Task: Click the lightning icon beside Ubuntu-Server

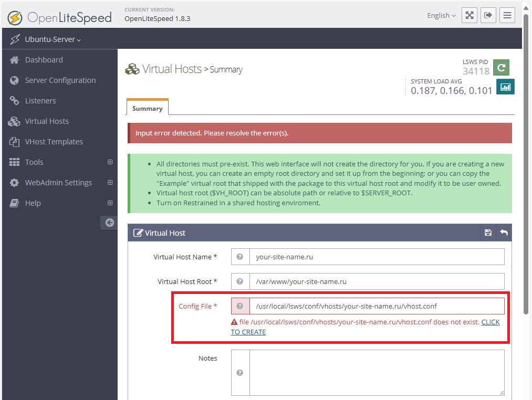Action: tap(15, 39)
